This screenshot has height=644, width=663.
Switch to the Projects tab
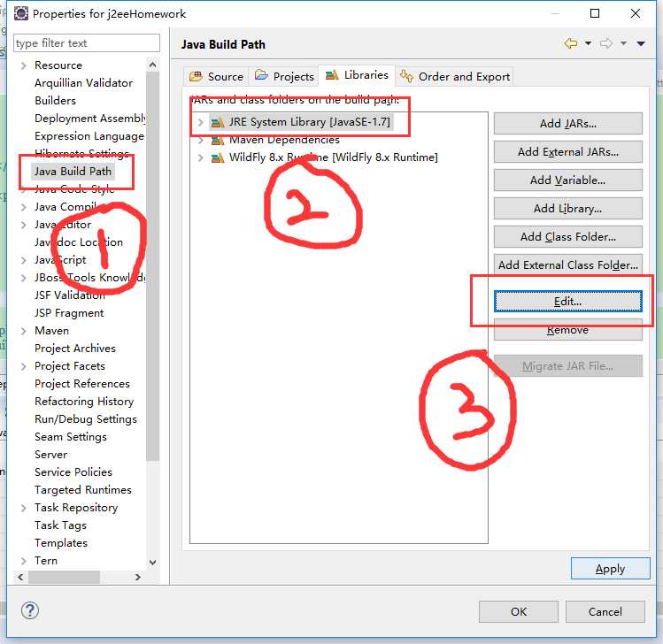click(284, 76)
